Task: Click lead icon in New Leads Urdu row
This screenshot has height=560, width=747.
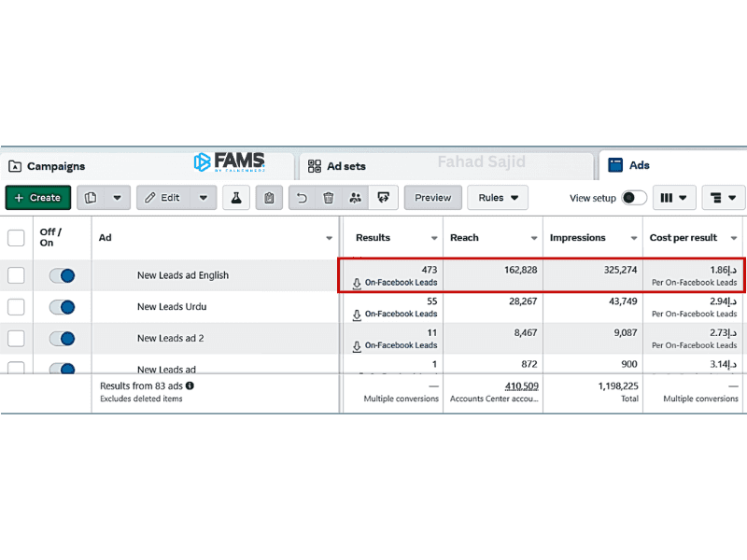Action: (x=357, y=315)
